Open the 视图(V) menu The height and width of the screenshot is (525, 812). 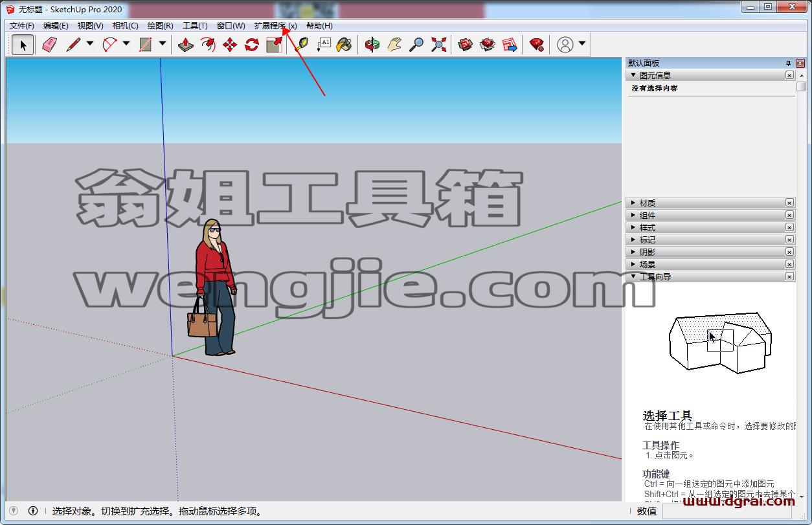click(90, 26)
